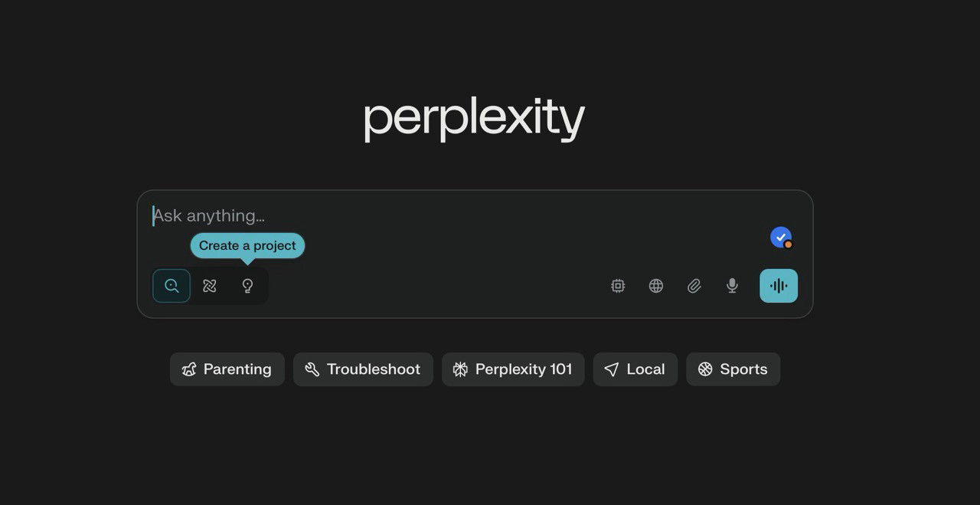Screen dimensions: 980x505
Task: Click the perplexity logo heading
Action: pyautogui.click(x=474, y=119)
